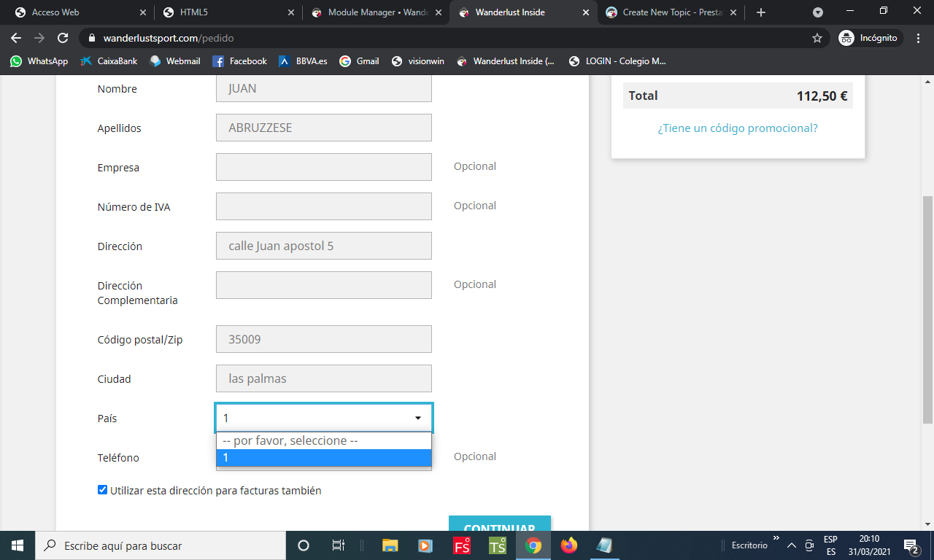Open Task View on the taskbar
This screenshot has width=934, height=560.
339,545
